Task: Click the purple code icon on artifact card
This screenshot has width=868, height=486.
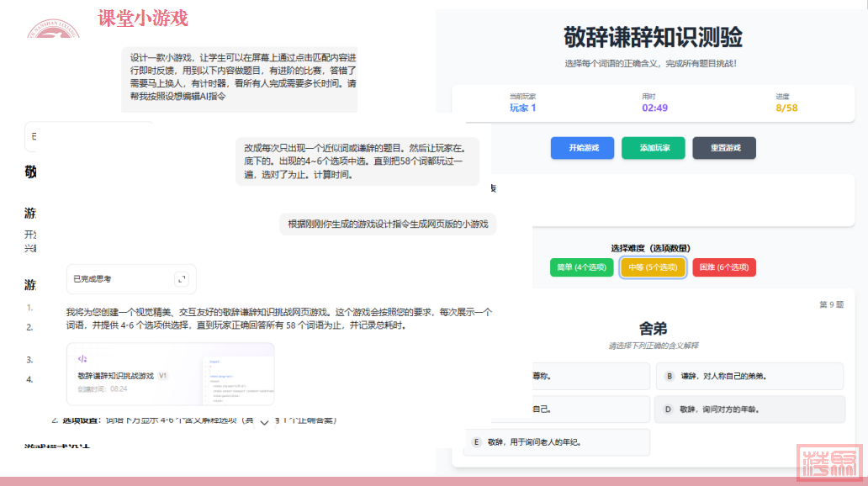Action: point(82,358)
